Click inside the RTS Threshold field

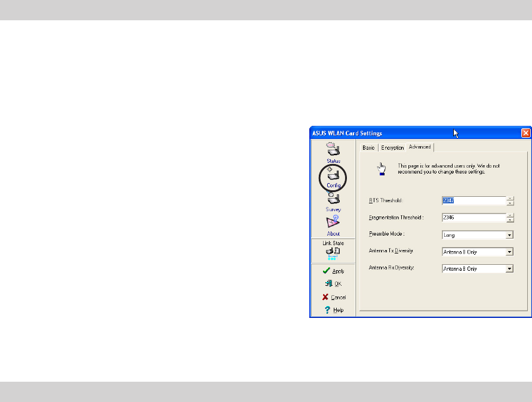point(474,200)
